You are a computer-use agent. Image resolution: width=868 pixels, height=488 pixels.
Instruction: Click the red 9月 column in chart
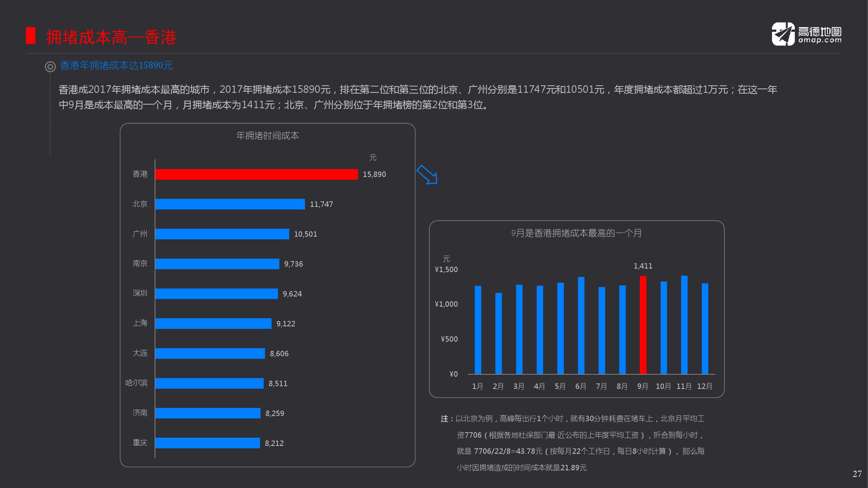point(643,325)
